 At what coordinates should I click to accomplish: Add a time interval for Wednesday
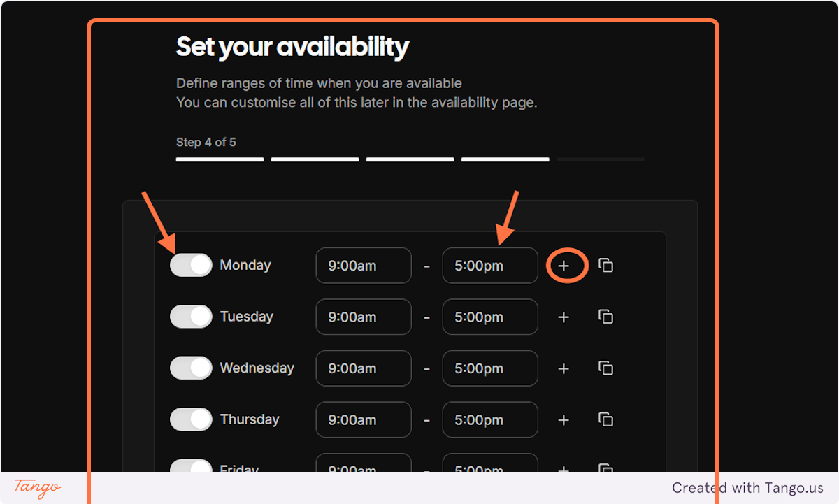coord(564,368)
